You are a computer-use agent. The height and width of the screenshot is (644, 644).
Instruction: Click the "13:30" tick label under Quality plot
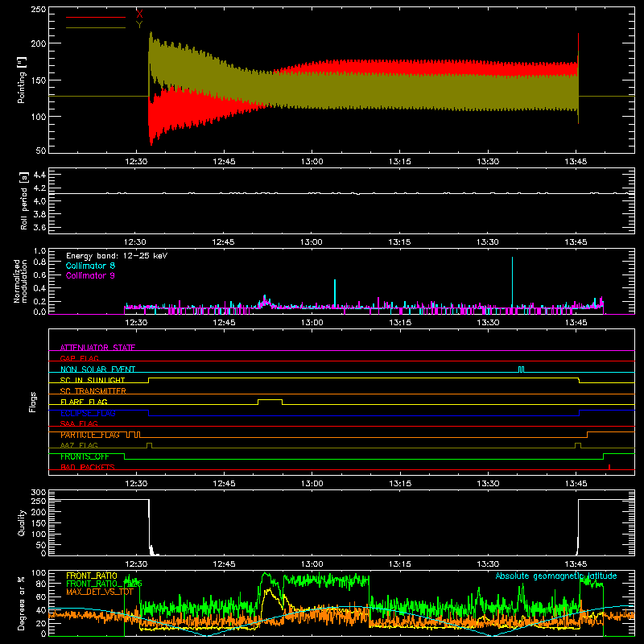(x=488, y=564)
